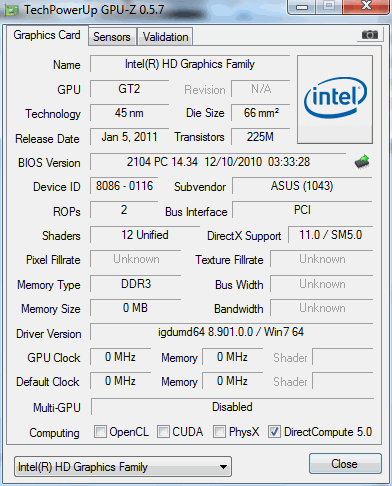Click the Device ID field 8086 - 0116

click(x=124, y=186)
